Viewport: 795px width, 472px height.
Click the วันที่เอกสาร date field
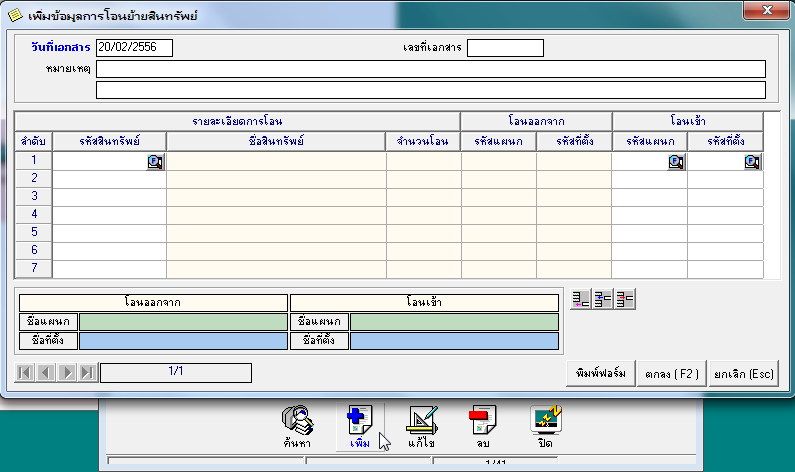pyautogui.click(x=134, y=48)
